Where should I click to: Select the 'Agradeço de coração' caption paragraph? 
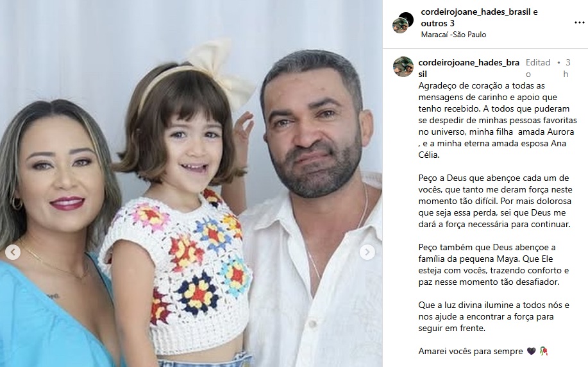497,120
